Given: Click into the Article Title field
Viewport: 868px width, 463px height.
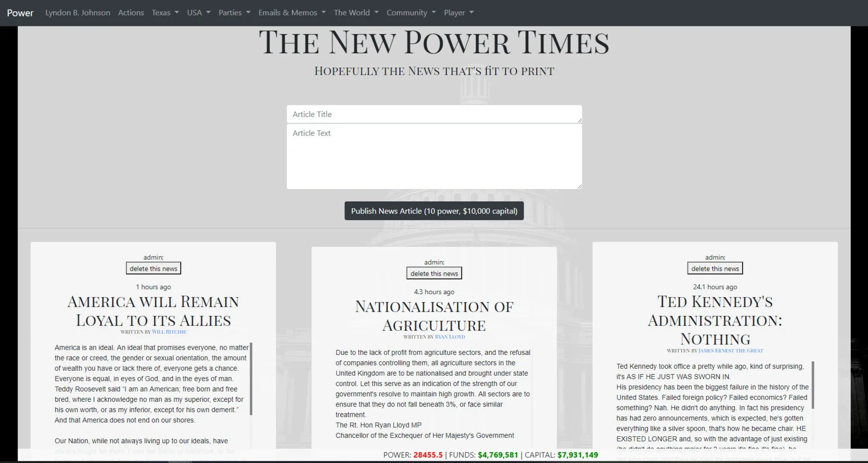Looking at the screenshot, I should point(434,114).
